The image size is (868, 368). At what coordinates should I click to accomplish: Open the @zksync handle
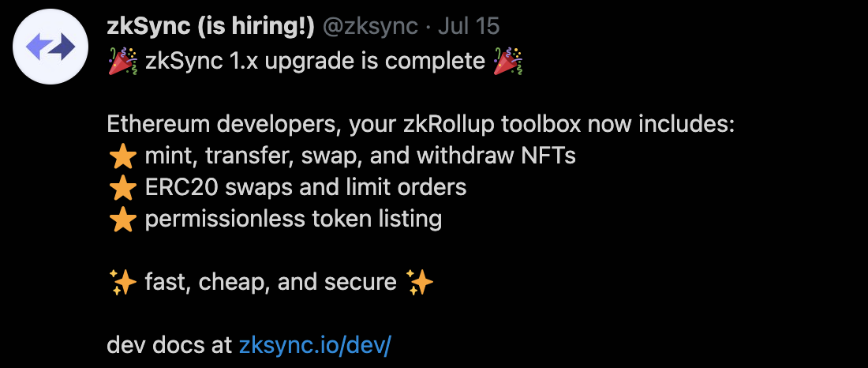click(x=370, y=26)
